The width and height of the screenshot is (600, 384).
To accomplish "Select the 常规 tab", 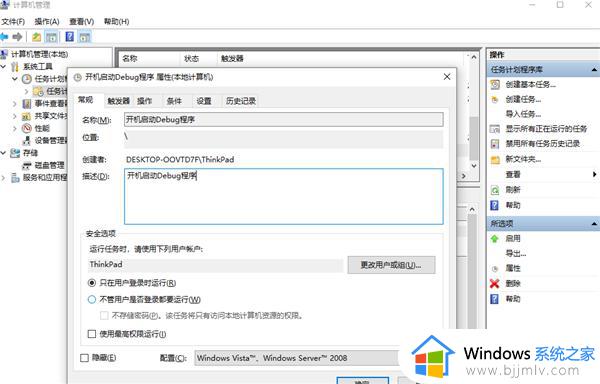I will pyautogui.click(x=86, y=100).
